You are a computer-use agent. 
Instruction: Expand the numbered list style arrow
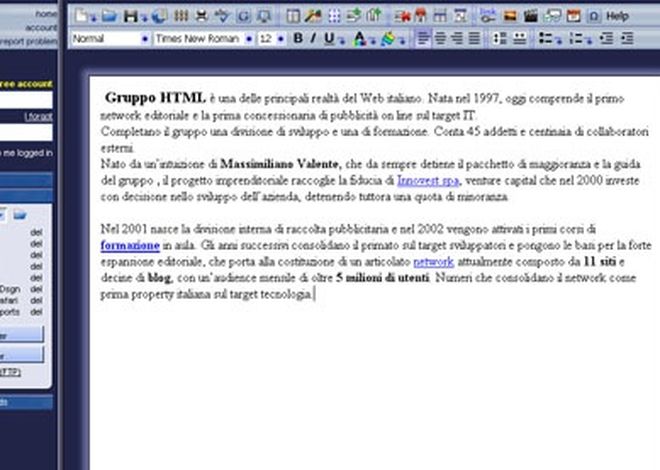[x=589, y=41]
